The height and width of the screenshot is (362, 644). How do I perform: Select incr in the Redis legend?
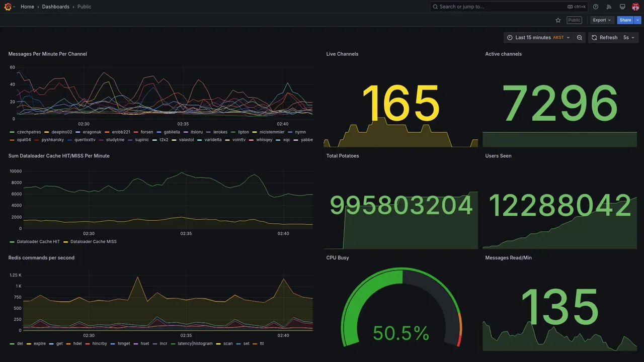pos(164,344)
